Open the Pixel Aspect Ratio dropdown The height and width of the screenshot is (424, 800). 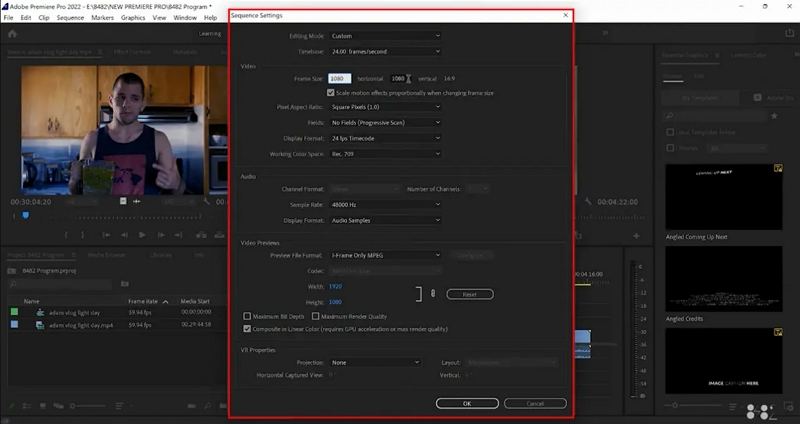(x=385, y=107)
